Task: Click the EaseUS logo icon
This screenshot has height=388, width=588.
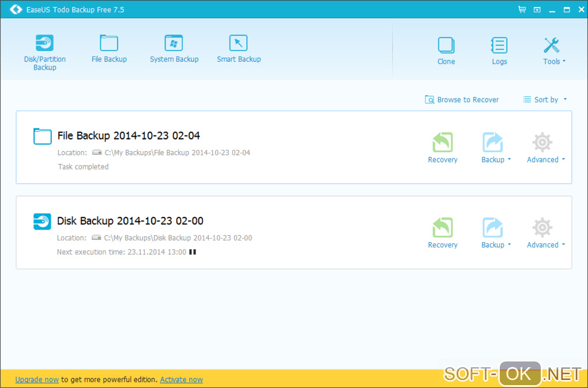Action: [16, 9]
